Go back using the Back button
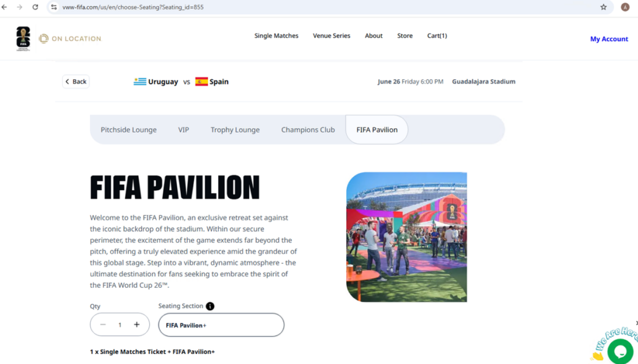Screen dimensions: 638x364 click(76, 81)
